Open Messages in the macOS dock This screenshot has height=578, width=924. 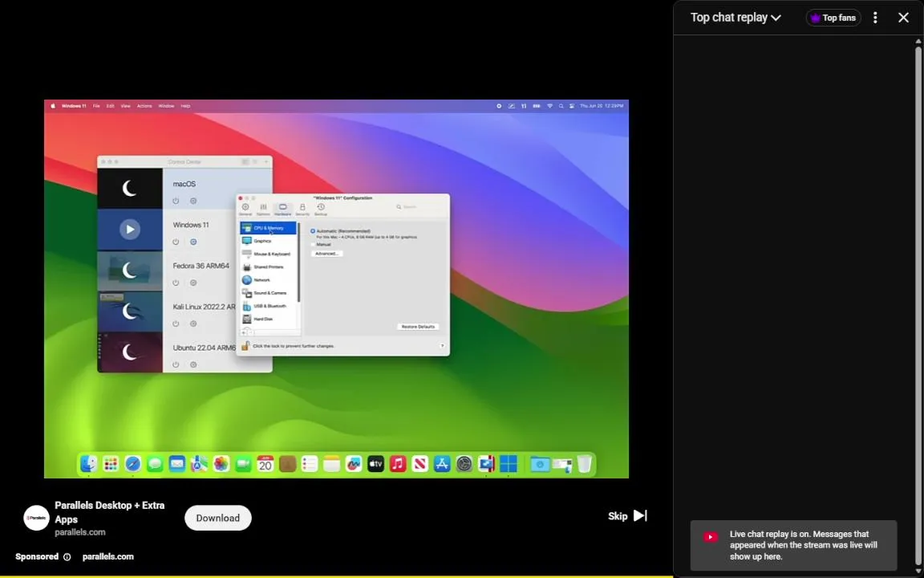[x=154, y=464]
